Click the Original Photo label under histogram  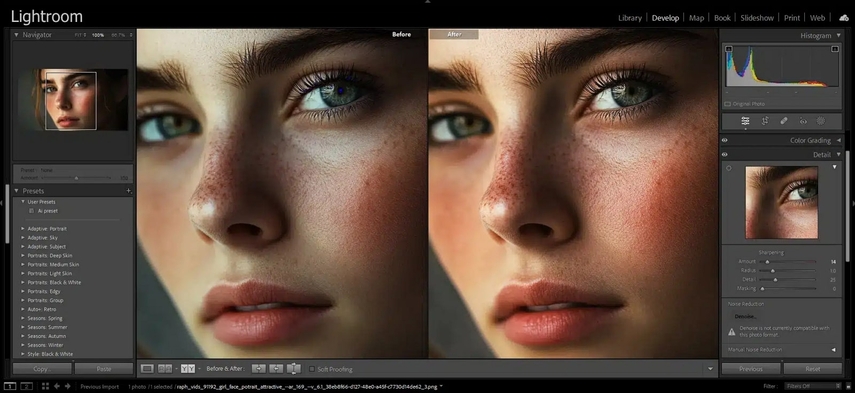coord(749,104)
